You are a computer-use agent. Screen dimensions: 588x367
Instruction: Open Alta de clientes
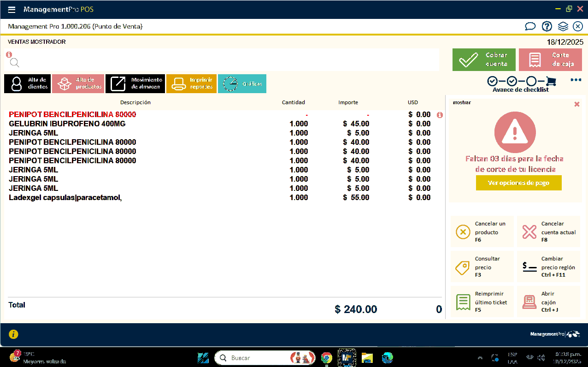(27, 83)
